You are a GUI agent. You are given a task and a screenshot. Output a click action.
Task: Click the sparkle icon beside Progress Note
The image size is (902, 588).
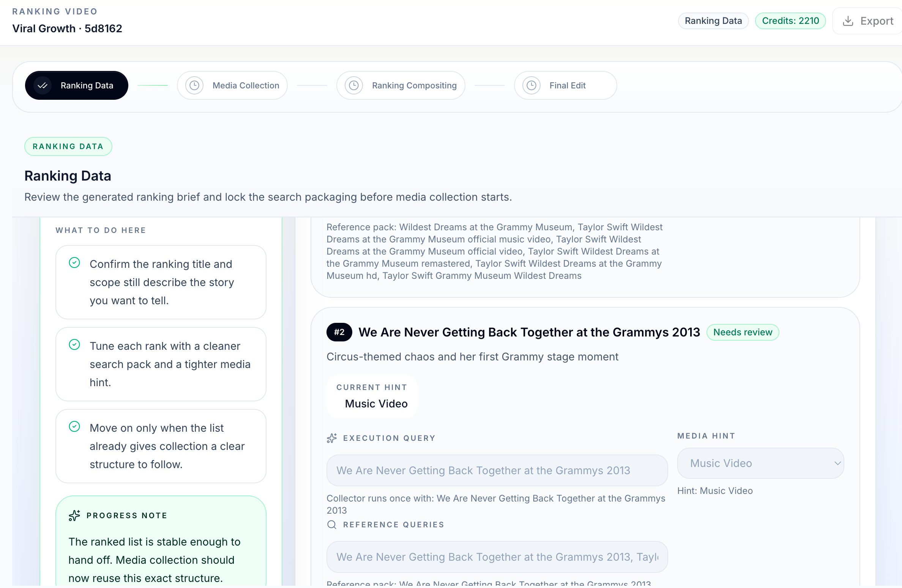pos(74,516)
